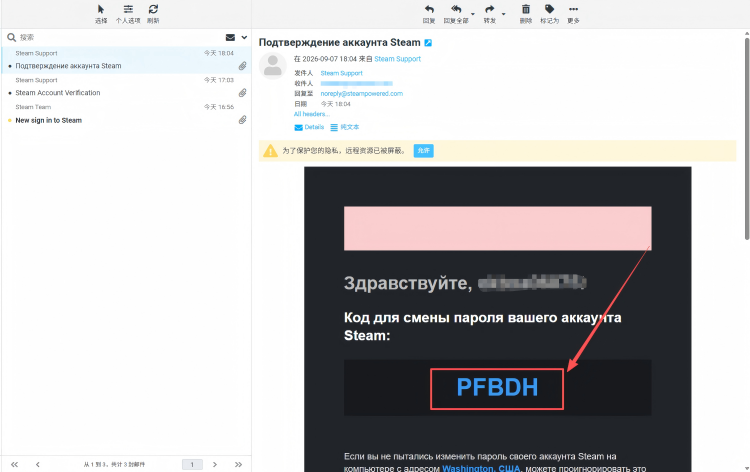Toggle yellow flag dot on New sign in message
This screenshot has width=750, height=472.
(x=10, y=121)
